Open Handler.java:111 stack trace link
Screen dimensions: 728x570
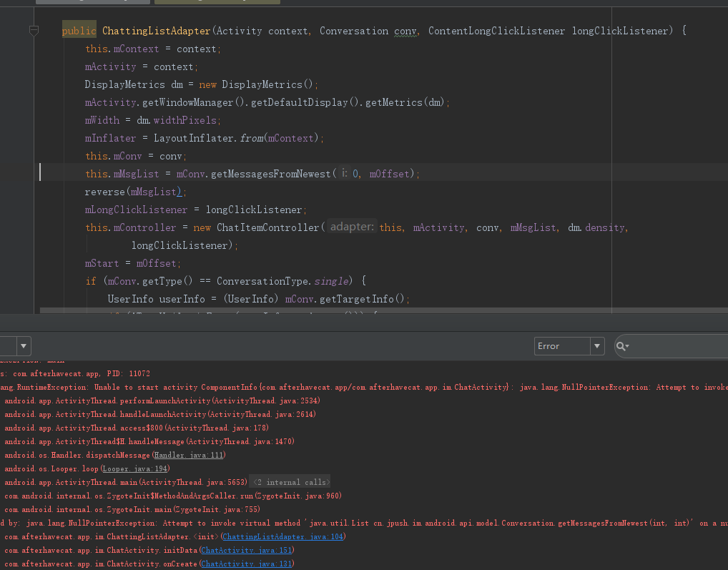click(189, 455)
